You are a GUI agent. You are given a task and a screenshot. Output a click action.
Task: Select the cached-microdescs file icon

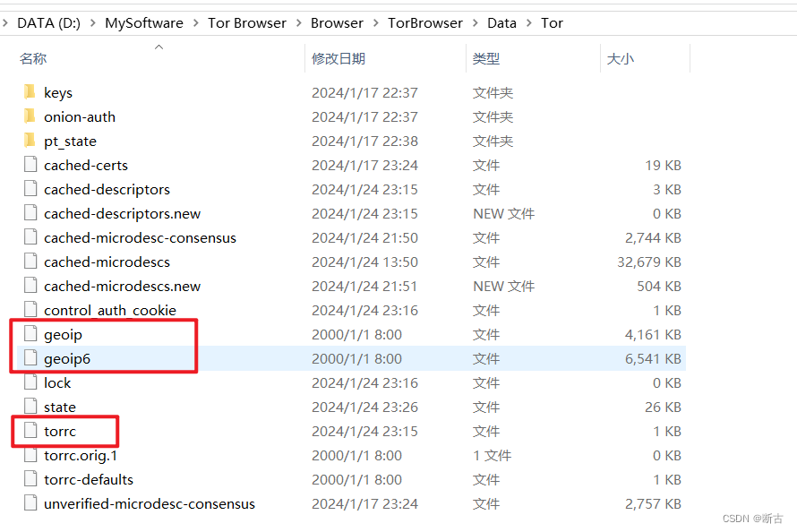click(30, 262)
